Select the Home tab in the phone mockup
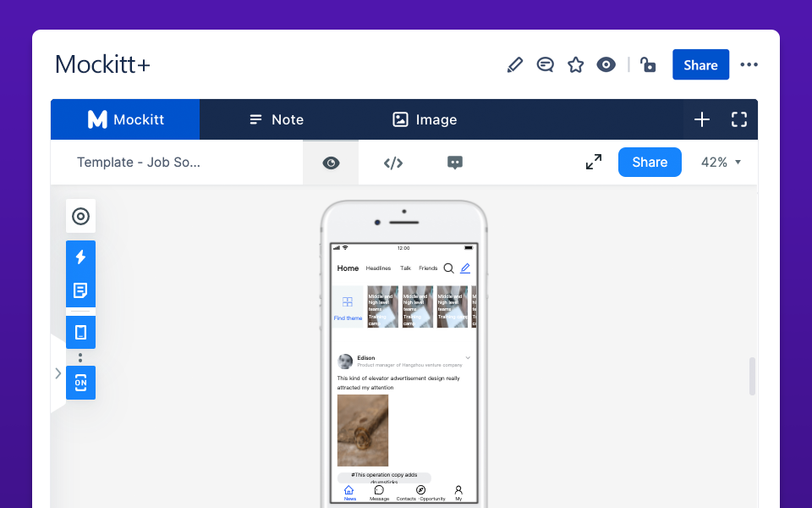 (348, 268)
